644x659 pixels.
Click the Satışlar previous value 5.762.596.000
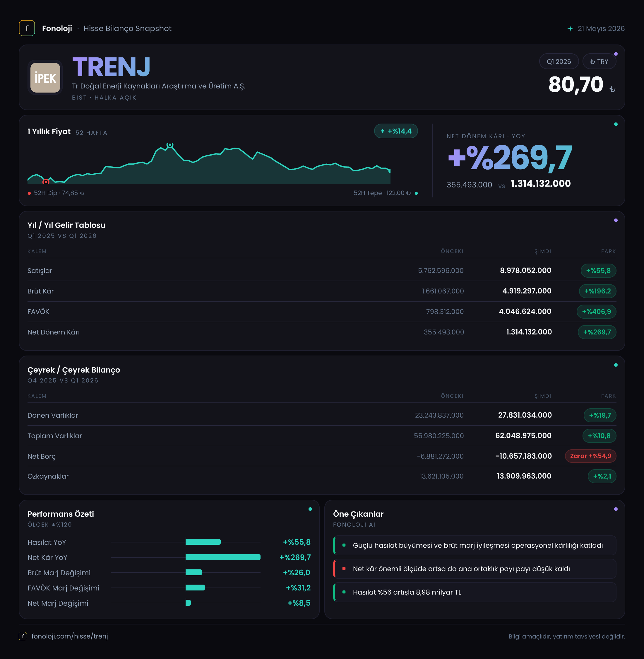[441, 270]
